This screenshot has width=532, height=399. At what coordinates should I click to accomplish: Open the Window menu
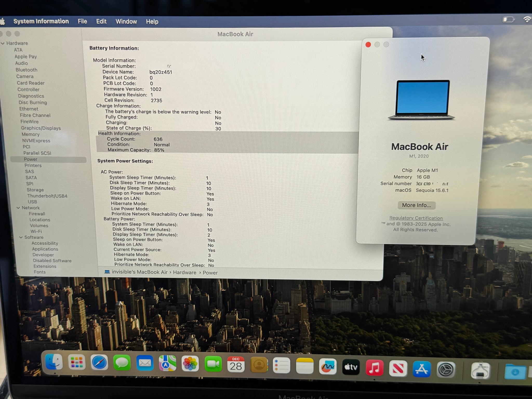126,22
